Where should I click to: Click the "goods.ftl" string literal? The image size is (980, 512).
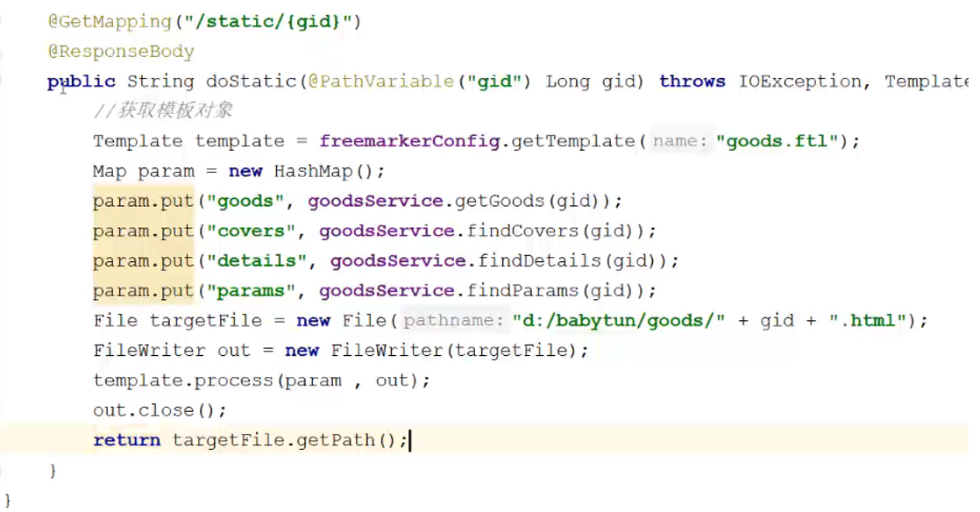[777, 141]
